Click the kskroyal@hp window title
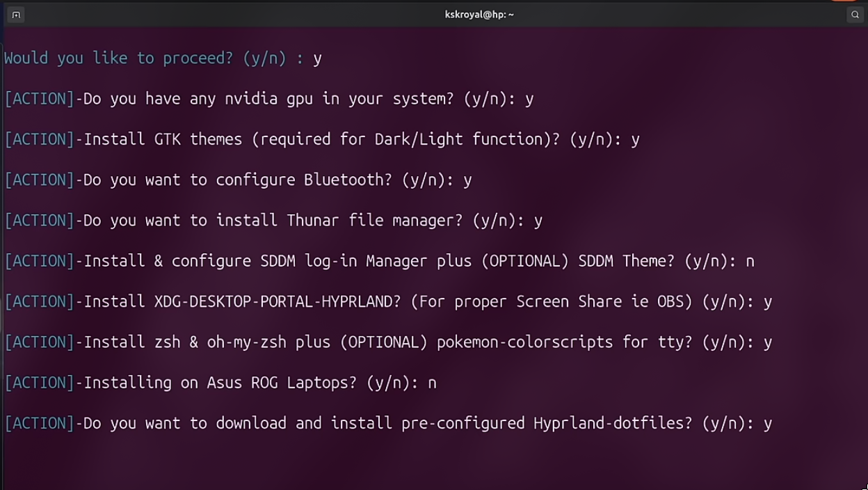Image resolution: width=868 pixels, height=490 pixels. coord(479,15)
